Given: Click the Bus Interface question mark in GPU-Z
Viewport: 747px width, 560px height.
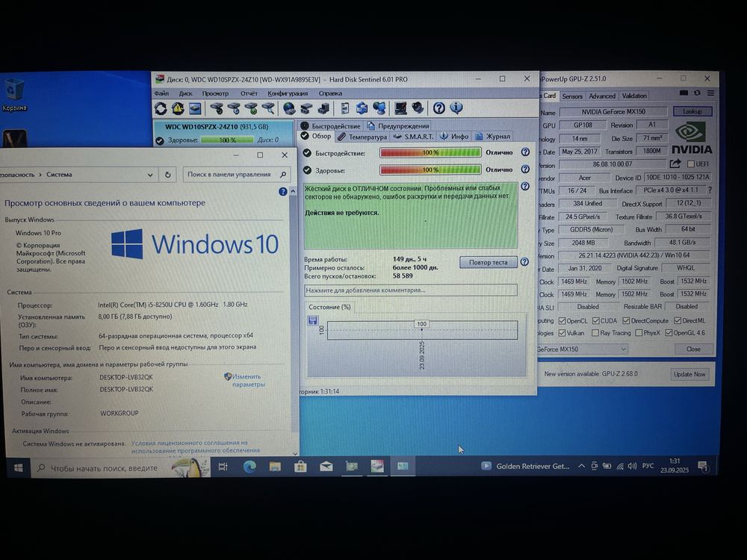Looking at the screenshot, I should click(x=710, y=190).
